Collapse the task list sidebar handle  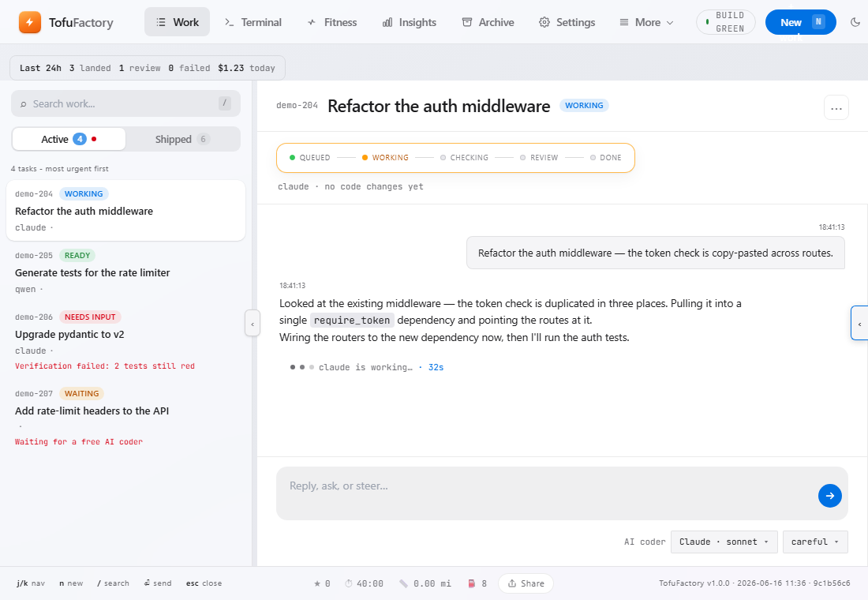tap(253, 324)
